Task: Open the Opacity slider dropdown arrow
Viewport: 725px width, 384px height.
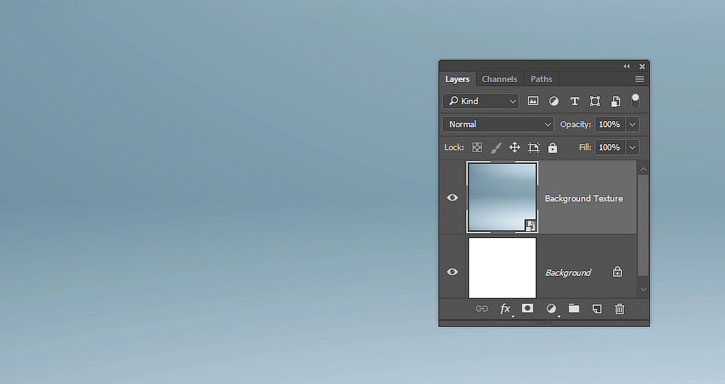Action: click(632, 124)
